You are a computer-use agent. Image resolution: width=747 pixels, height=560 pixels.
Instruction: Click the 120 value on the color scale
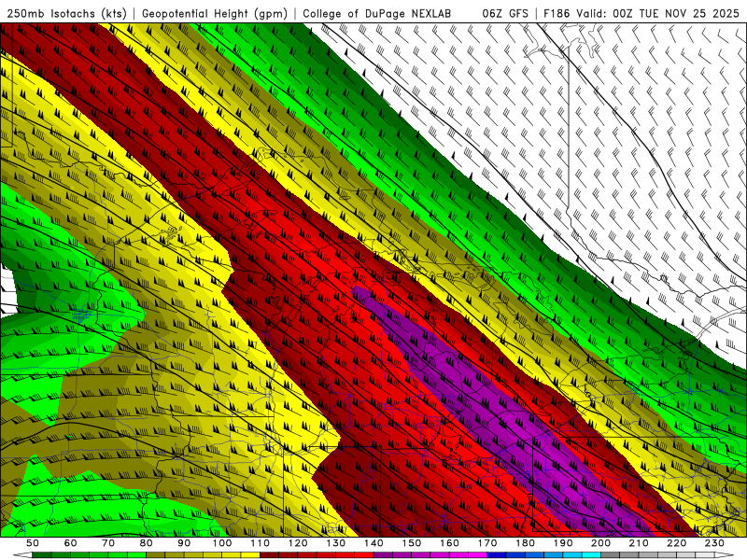(x=298, y=543)
